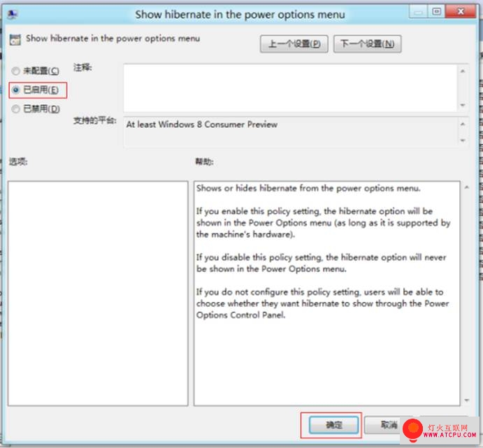This screenshot has width=483, height=448.
Task: Confirm with the 确定 button
Action: (x=334, y=425)
